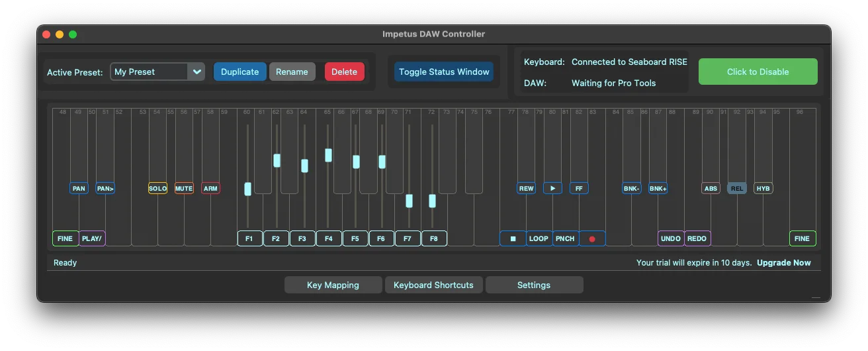
Task: Click the PNCH punch key
Action: [565, 238]
